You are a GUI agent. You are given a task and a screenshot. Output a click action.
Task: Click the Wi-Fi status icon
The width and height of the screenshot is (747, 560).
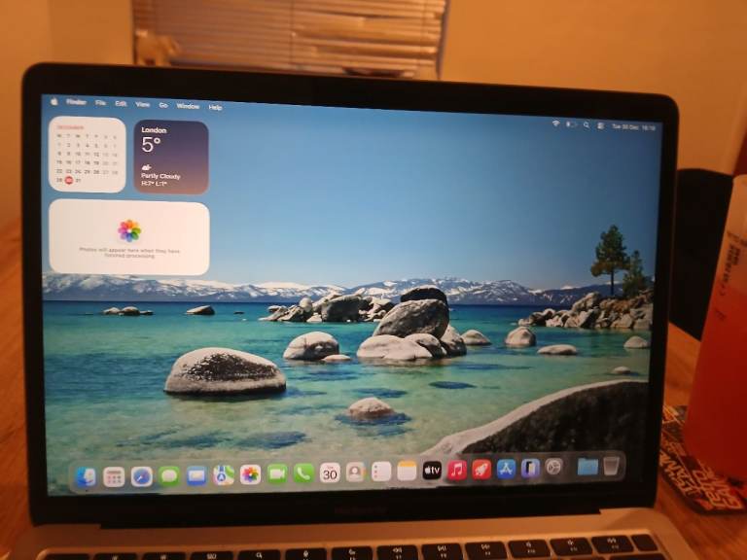(x=556, y=124)
